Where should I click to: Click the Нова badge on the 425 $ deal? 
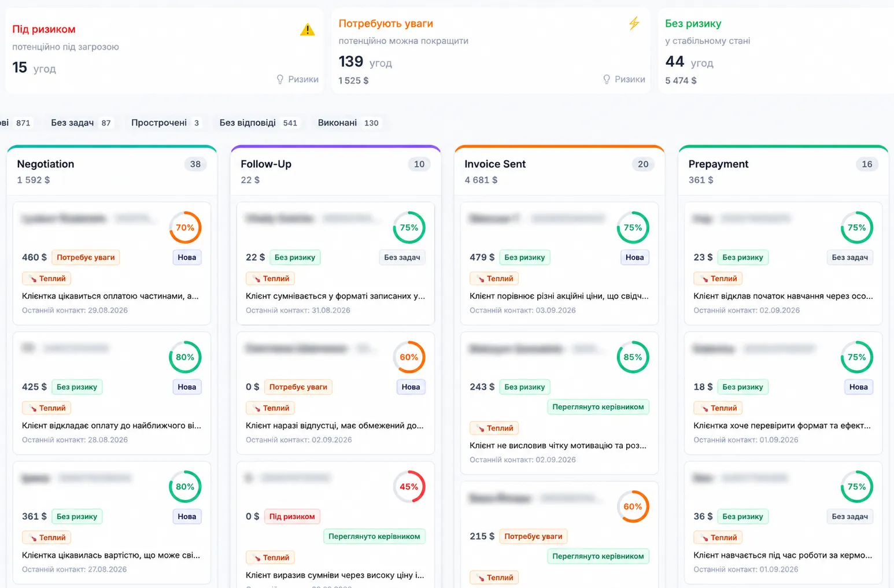coord(187,387)
